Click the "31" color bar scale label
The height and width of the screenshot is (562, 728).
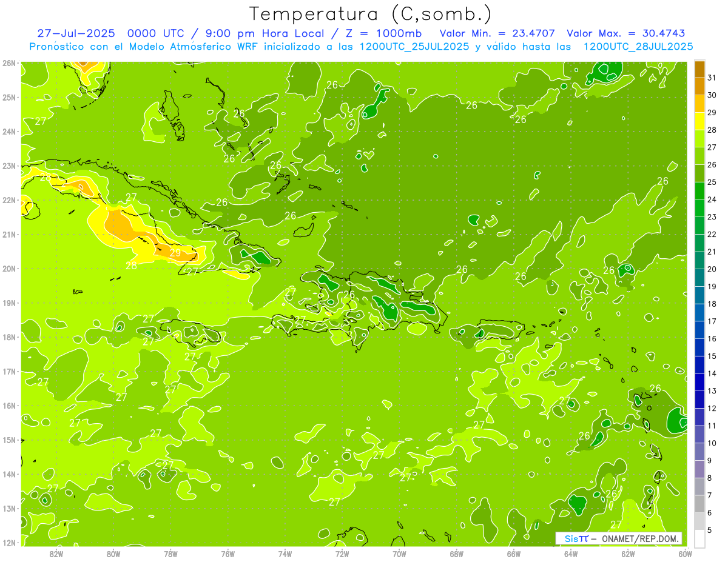(x=712, y=77)
